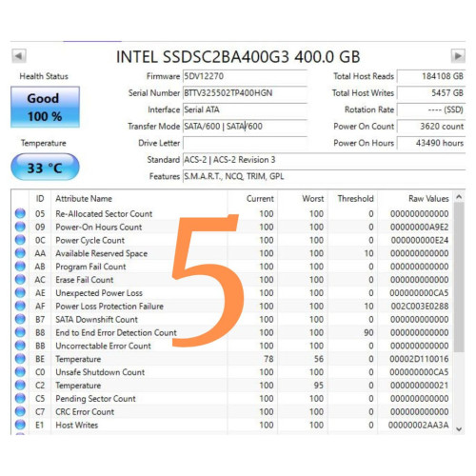The height and width of the screenshot is (476, 476).
Task: Click the status orb for the C2 Temperature row
Action: tap(20, 386)
